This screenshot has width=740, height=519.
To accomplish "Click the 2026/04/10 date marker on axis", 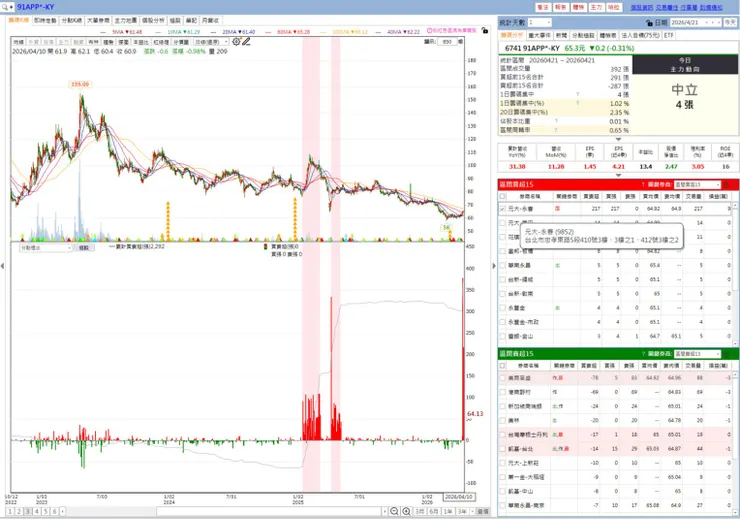I will pyautogui.click(x=459, y=497).
